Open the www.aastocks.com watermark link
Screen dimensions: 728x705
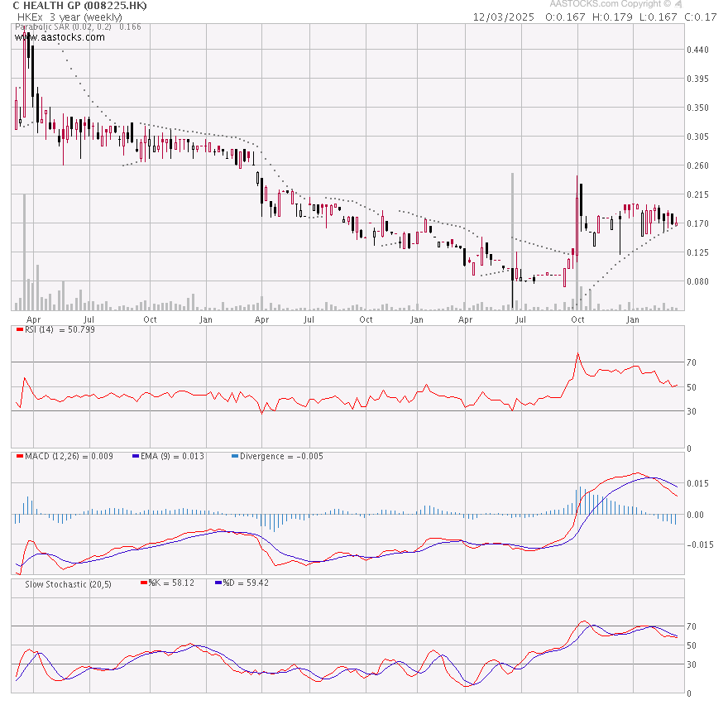(50, 37)
